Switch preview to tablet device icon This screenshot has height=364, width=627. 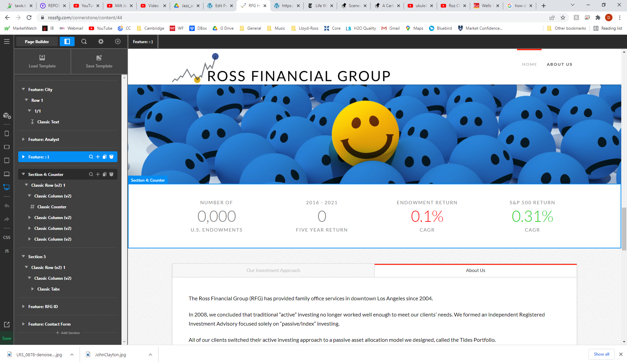pyautogui.click(x=7, y=160)
